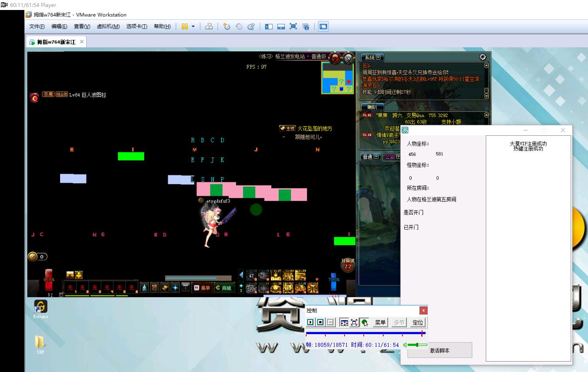Click the 大漠VIP注册成功 log text
588x372 pixels.
pyautogui.click(x=528, y=144)
